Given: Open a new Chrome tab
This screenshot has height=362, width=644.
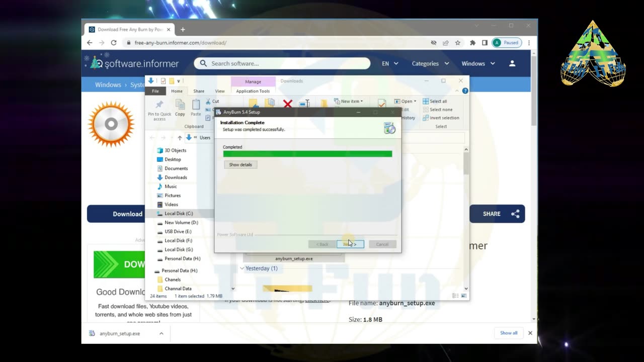Looking at the screenshot, I should pyautogui.click(x=183, y=30).
